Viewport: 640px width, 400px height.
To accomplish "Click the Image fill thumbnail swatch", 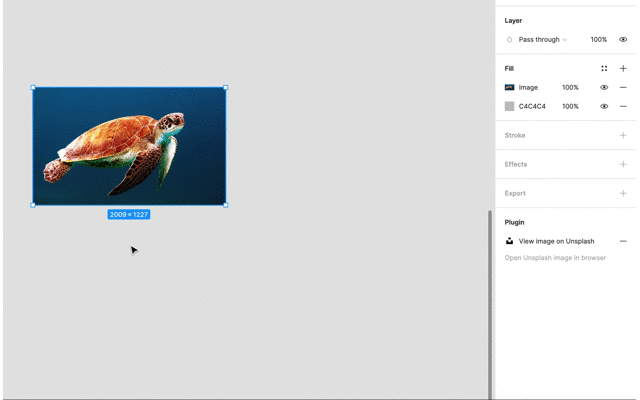I will [x=509, y=87].
